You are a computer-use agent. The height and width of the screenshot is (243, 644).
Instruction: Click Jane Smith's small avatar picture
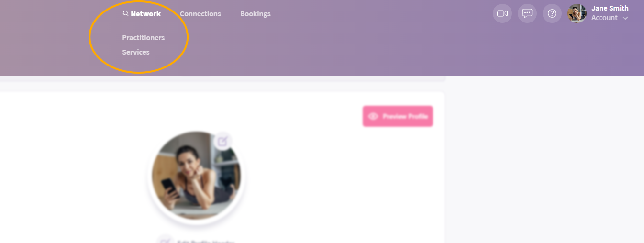(577, 13)
